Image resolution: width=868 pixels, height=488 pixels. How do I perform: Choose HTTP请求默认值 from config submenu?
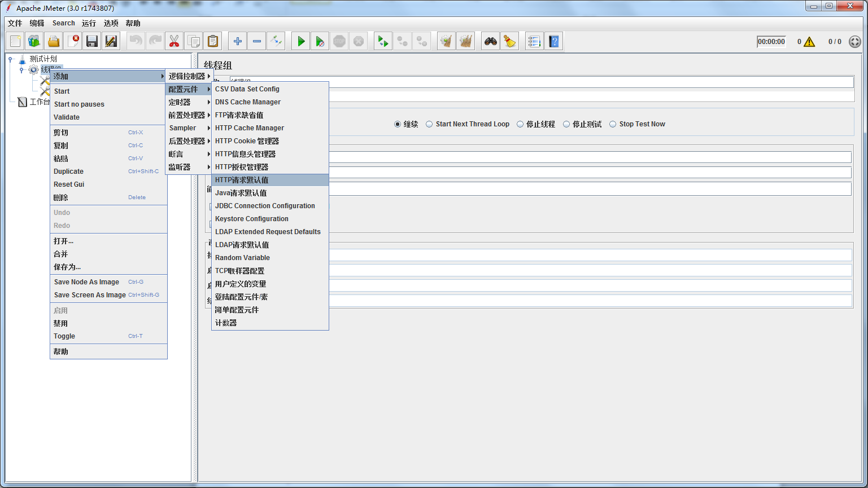click(x=270, y=180)
